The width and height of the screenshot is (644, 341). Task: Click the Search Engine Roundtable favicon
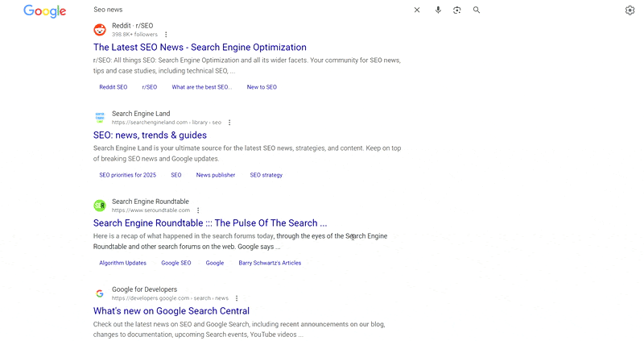pyautogui.click(x=100, y=206)
